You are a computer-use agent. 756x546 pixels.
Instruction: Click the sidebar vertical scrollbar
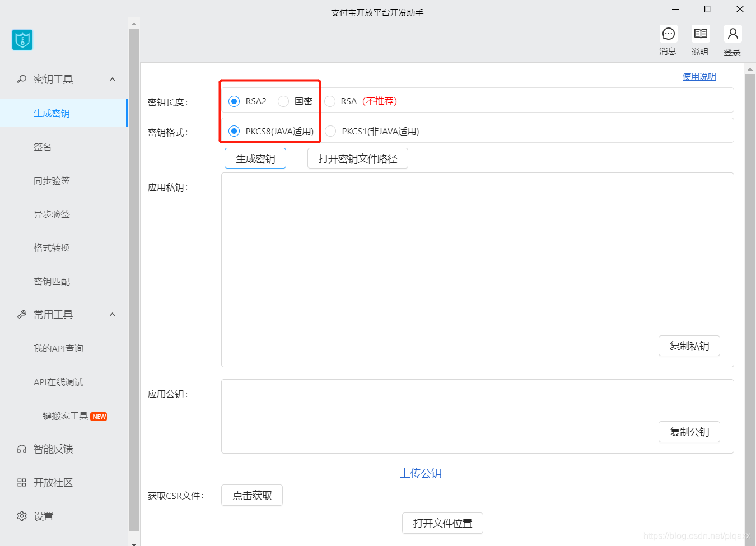(x=134, y=280)
